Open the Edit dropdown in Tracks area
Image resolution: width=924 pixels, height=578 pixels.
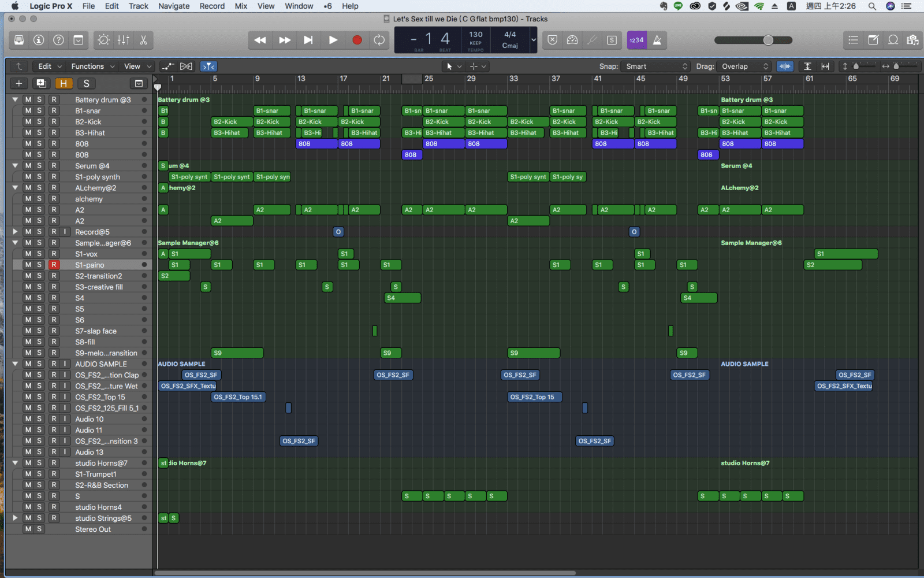point(50,66)
